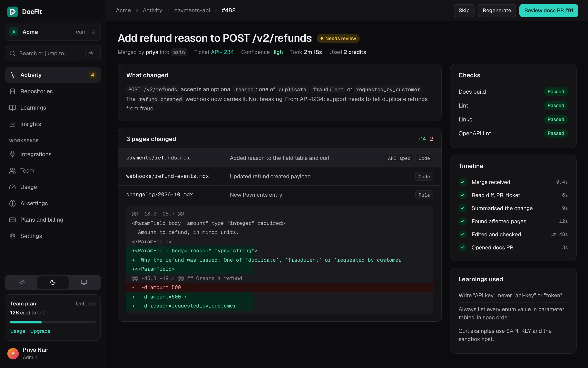Click the Rule tag on changelog row
588x368 pixels.
pos(424,195)
